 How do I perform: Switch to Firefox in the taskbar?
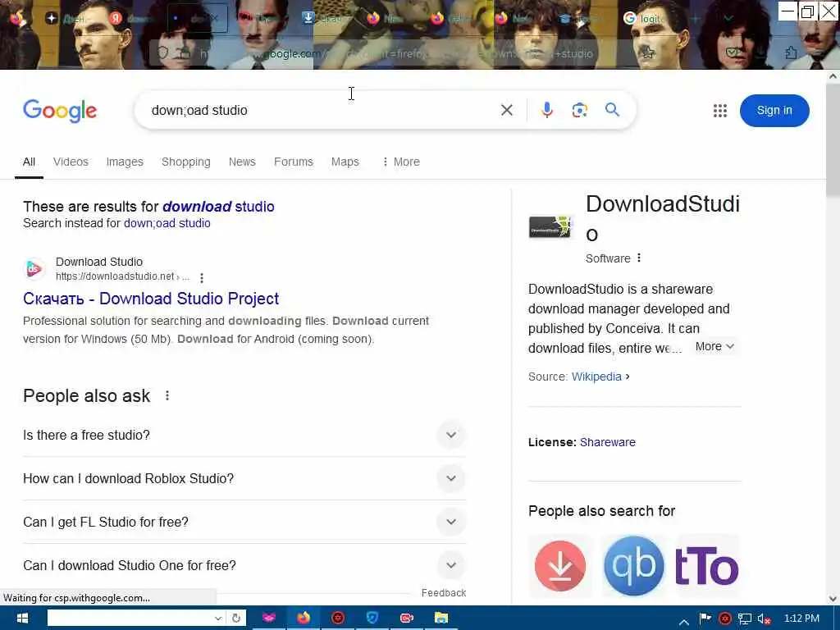point(304,618)
